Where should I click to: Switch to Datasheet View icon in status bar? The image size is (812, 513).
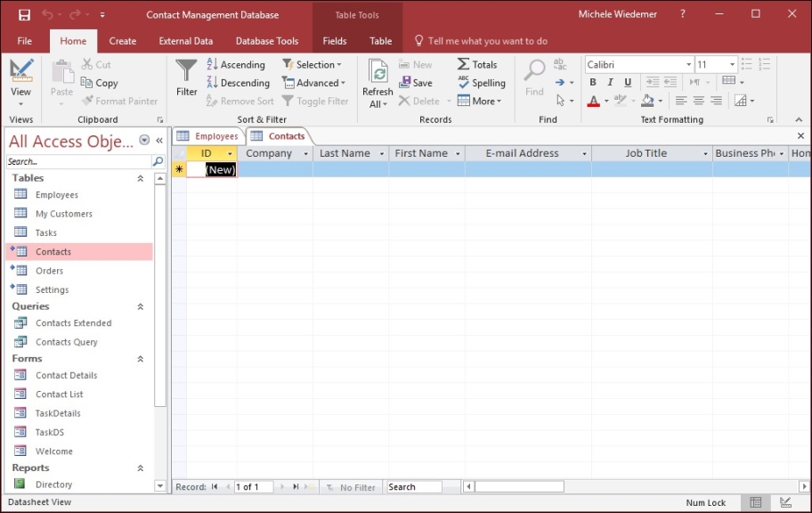[x=756, y=502]
